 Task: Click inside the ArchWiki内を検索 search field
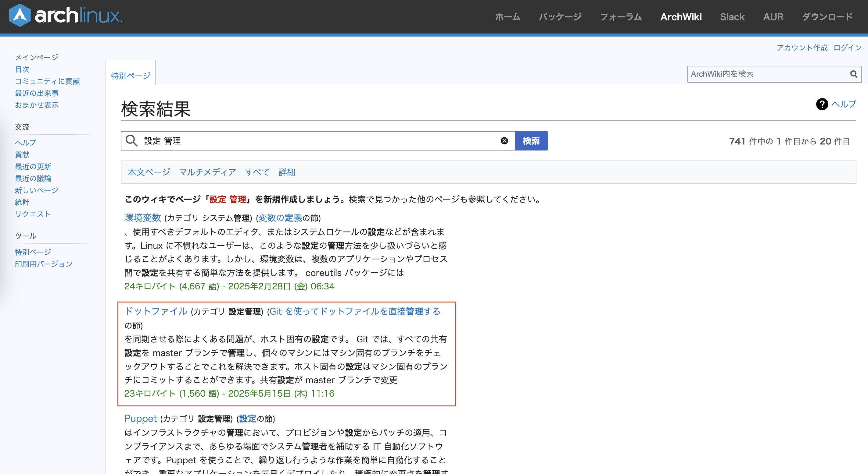click(x=758, y=74)
